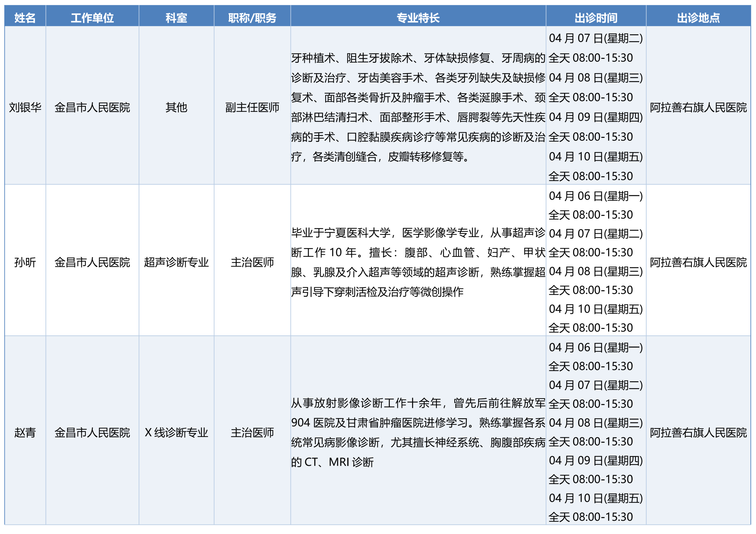Click the 工作单位 column header

(92, 17)
